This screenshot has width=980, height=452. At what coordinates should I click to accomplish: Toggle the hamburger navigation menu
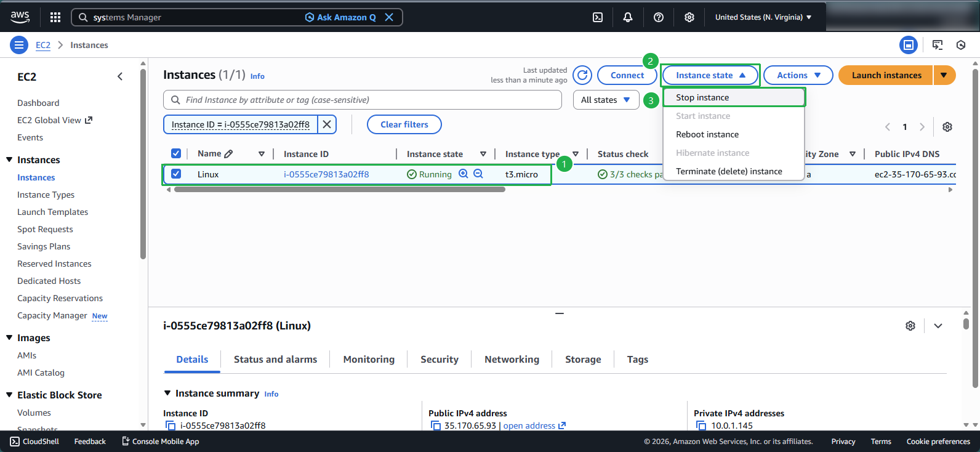[x=19, y=45]
